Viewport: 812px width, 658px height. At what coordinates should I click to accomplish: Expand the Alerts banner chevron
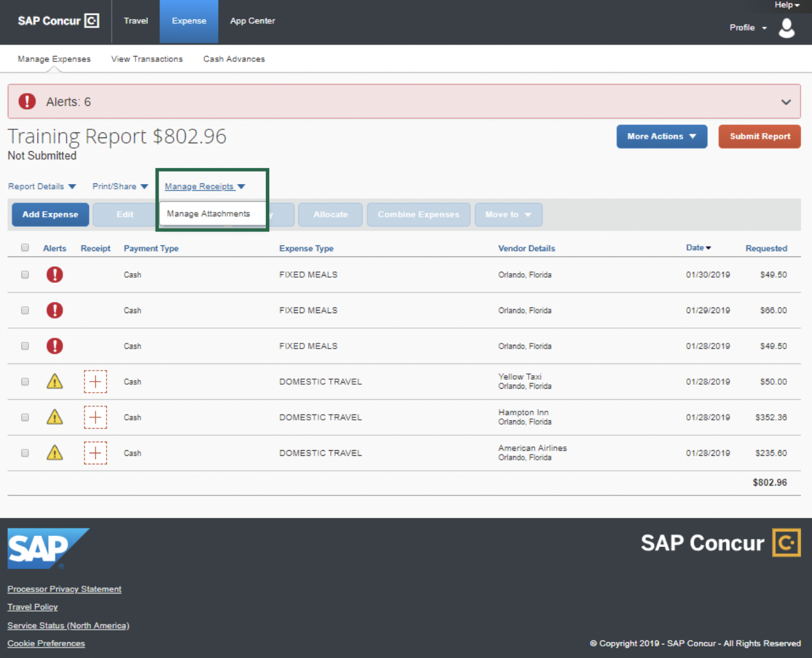786,102
